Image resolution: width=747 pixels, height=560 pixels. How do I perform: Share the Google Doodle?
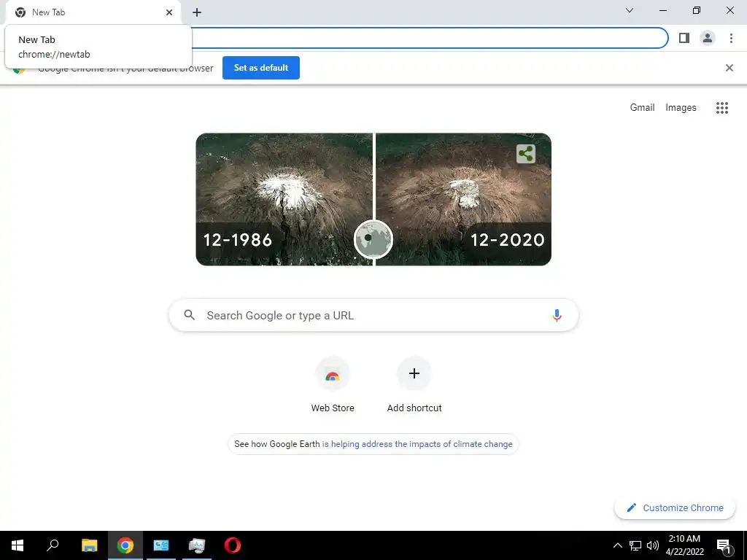(x=525, y=154)
